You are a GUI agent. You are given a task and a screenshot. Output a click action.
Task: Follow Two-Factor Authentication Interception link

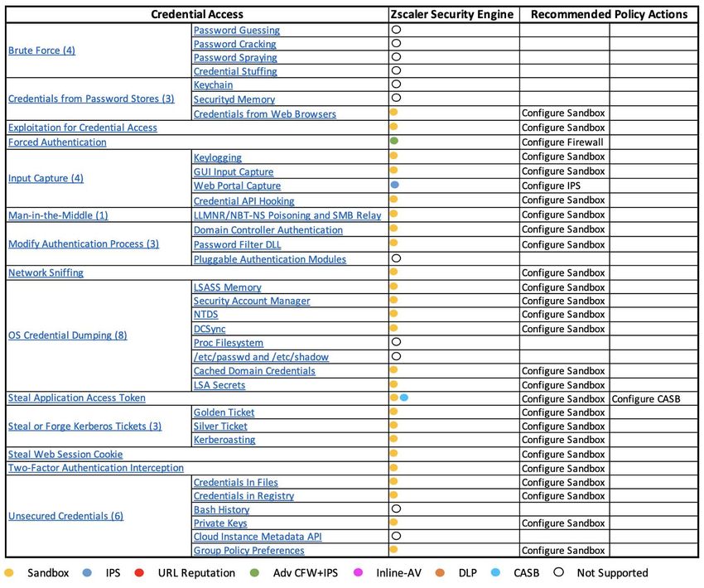[x=96, y=468]
